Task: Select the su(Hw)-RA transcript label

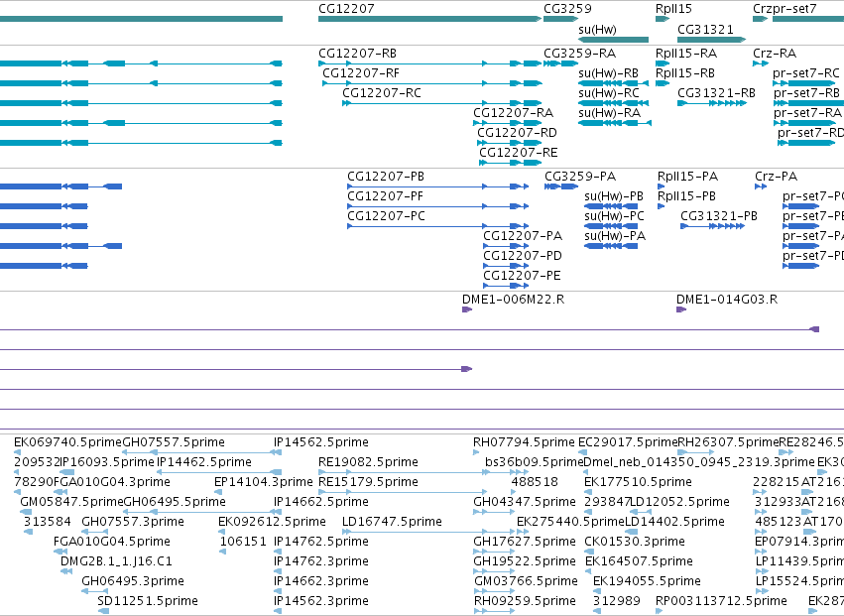Action: click(x=609, y=113)
